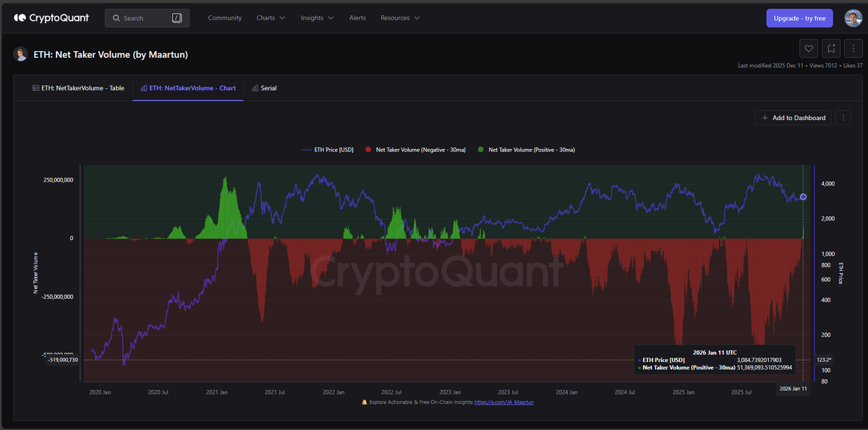Click the 2023 Jan x-axis label
This screenshot has width=868, height=430.
[450, 392]
